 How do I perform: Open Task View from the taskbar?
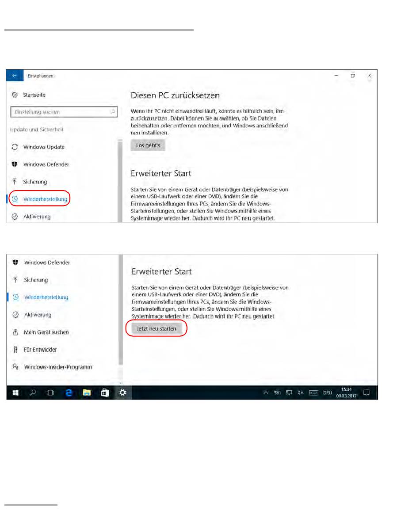(50, 392)
